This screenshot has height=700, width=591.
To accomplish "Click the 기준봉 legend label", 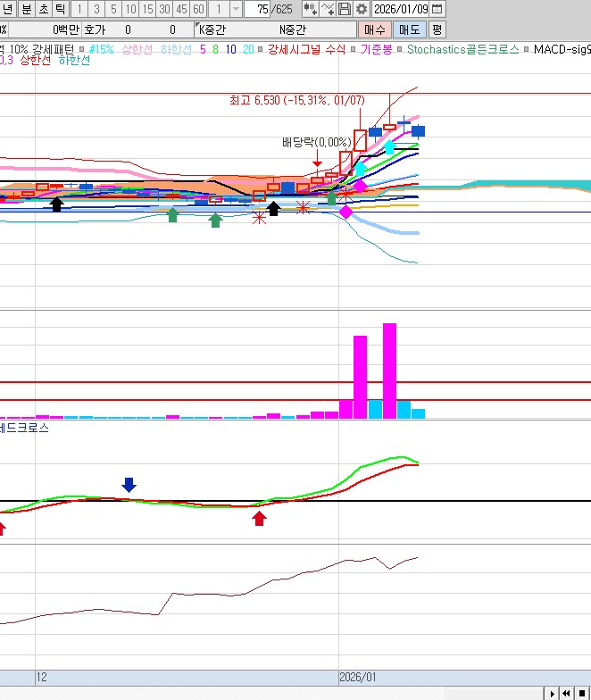I will 377,49.
